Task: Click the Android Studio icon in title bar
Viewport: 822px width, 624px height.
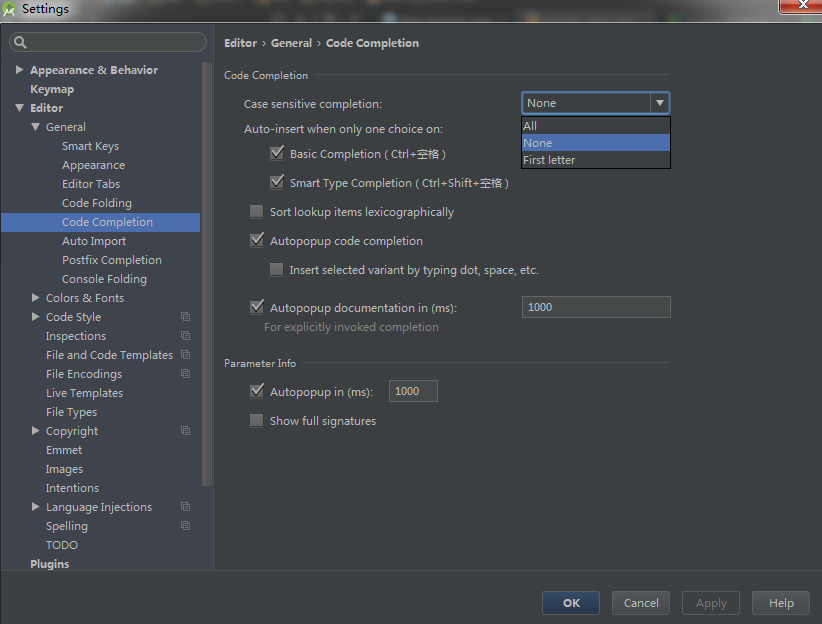Action: (x=9, y=9)
